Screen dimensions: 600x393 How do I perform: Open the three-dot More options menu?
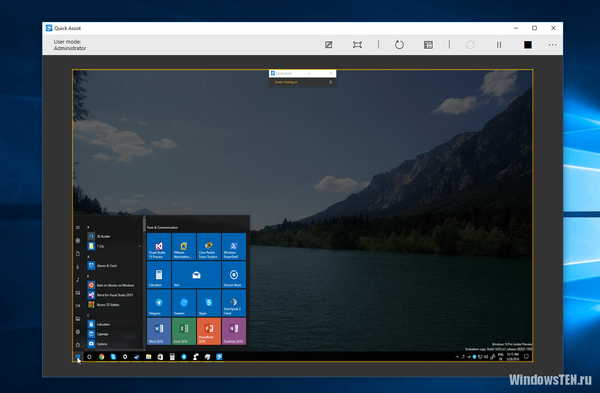click(552, 45)
